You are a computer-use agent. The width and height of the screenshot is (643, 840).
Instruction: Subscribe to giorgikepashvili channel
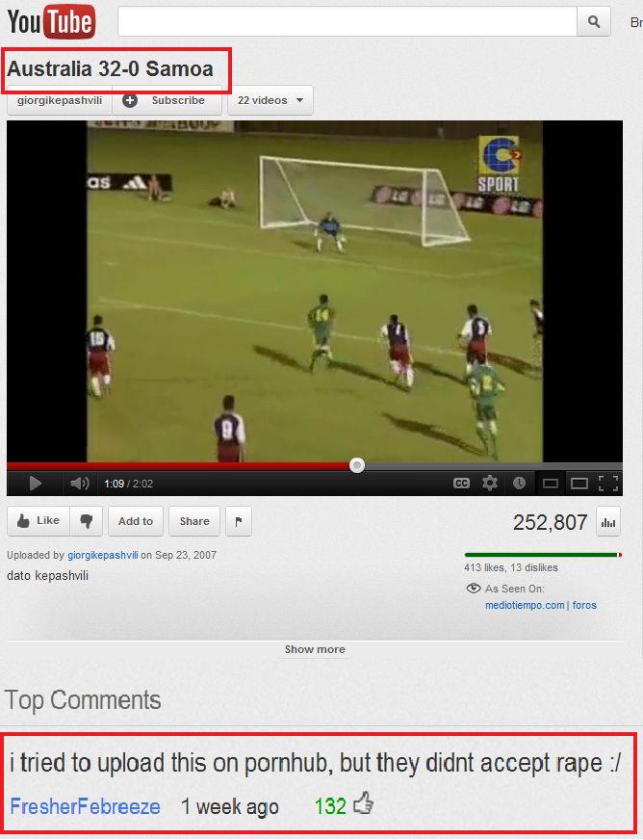pyautogui.click(x=167, y=100)
